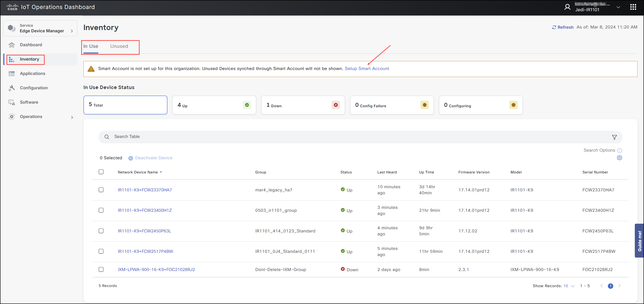Image resolution: width=644 pixels, height=304 pixels.
Task: Click the Deactivate Device button
Action: click(x=151, y=158)
